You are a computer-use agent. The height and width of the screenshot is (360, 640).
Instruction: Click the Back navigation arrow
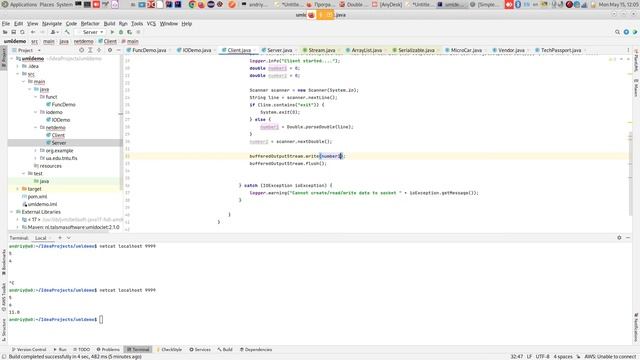[33, 32]
